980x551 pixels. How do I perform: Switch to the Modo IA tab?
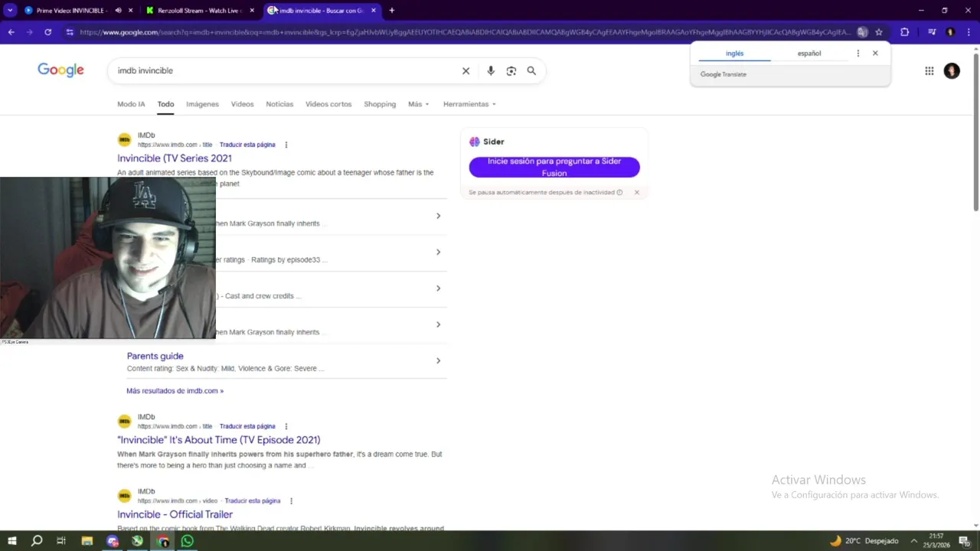tap(131, 104)
